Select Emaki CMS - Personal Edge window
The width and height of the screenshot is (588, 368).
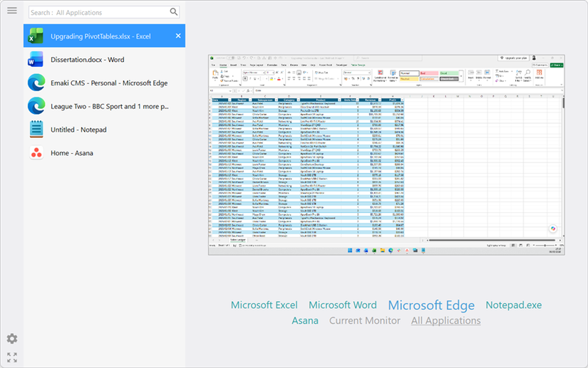pyautogui.click(x=104, y=83)
